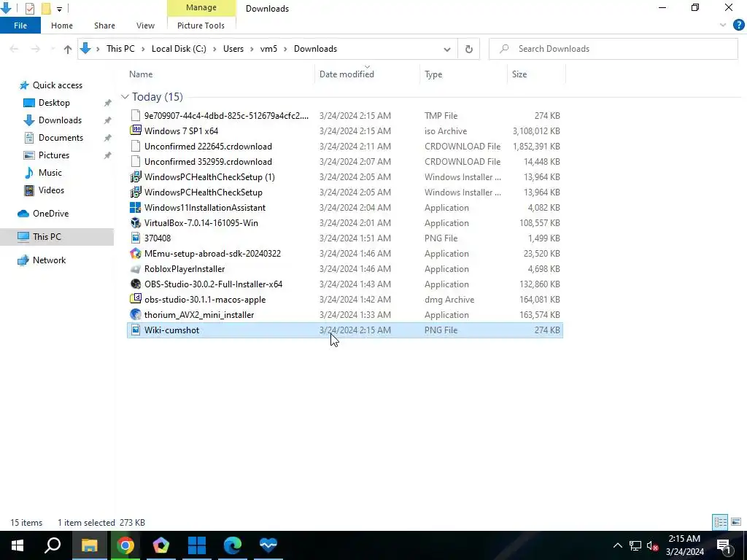This screenshot has width=747, height=560.
Task: Select RobloxPlayerInstaller application icon
Action: [136, 269]
